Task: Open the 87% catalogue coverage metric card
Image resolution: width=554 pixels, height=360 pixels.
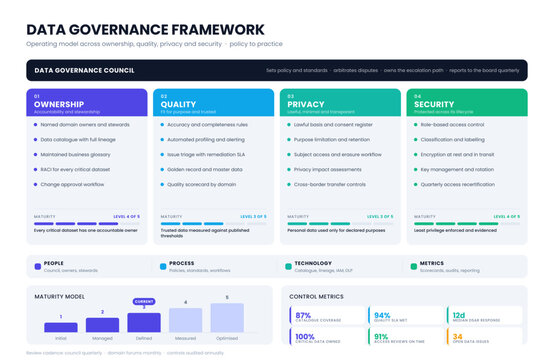Action: [x=327, y=315]
